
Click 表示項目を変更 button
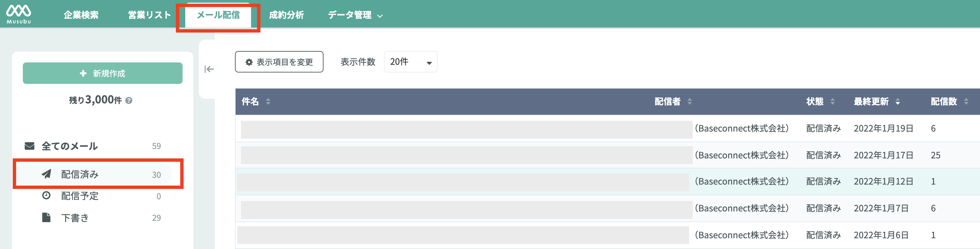(279, 62)
